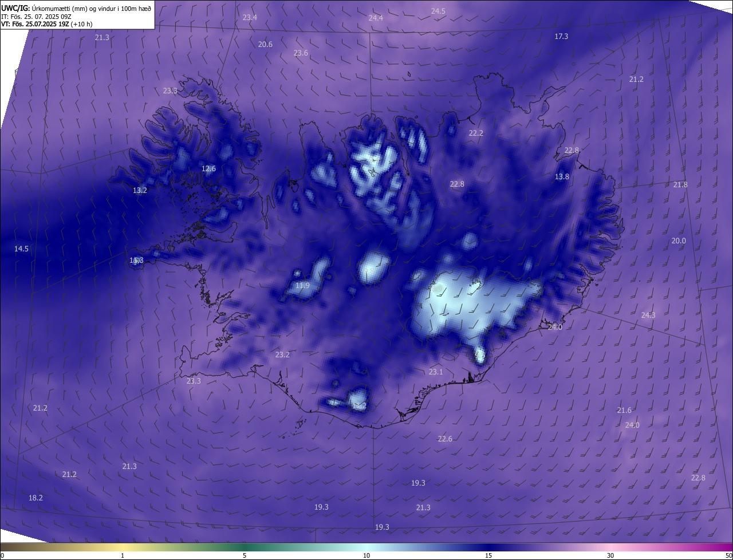
Task: Click the 'IT: Fös. 25. 07. 2025 09Z' line
Action: click(36, 17)
